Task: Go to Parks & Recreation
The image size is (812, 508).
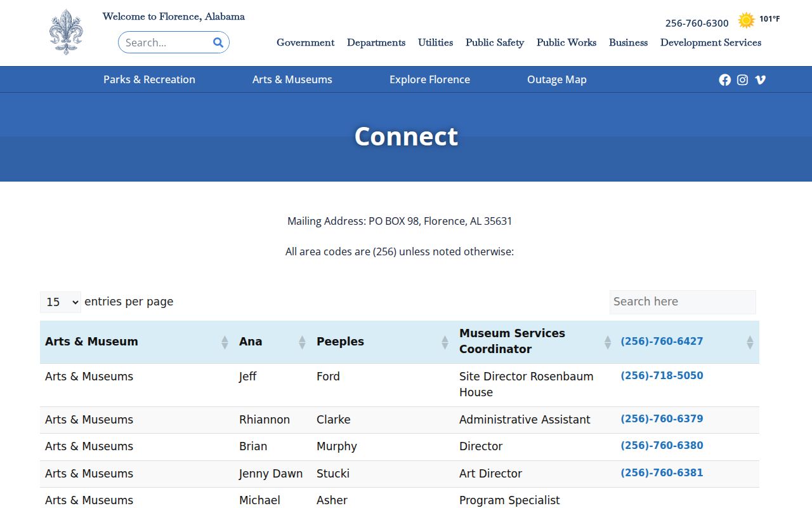Action: click(149, 79)
